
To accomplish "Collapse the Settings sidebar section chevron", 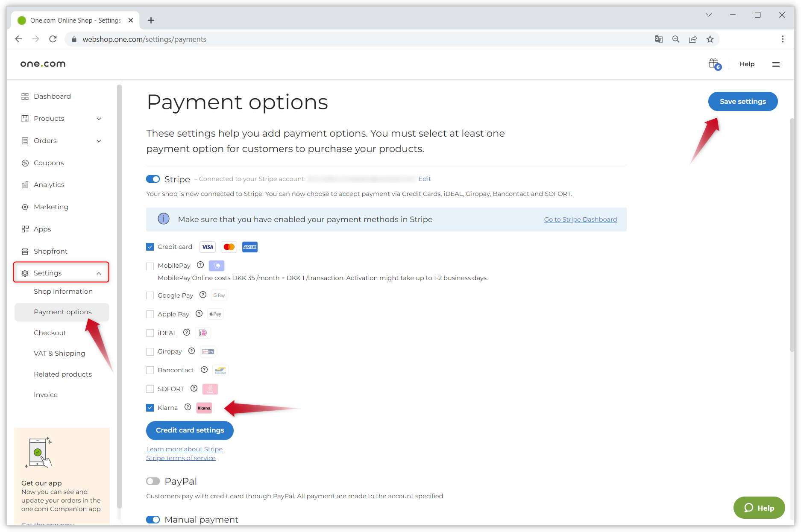I will [99, 273].
